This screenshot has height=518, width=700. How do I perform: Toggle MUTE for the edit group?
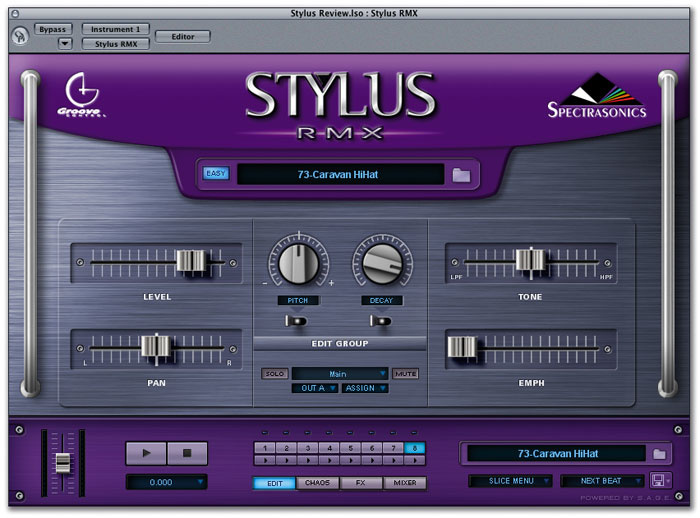click(x=405, y=374)
